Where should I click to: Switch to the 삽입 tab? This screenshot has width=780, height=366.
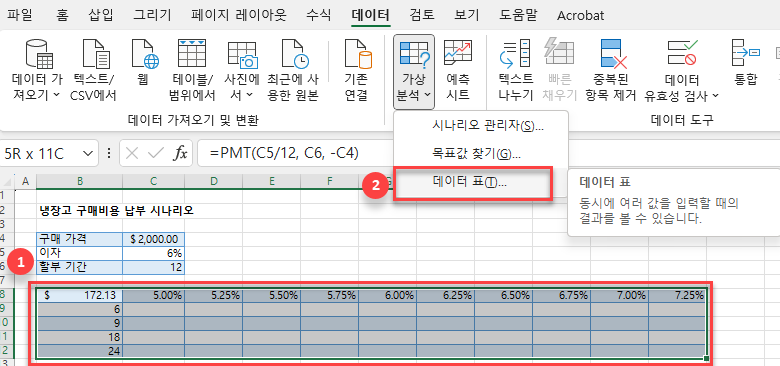(x=101, y=15)
